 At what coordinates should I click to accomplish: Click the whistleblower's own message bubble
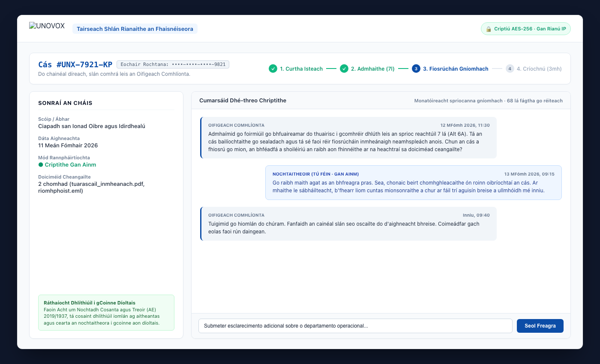pyautogui.click(x=414, y=183)
